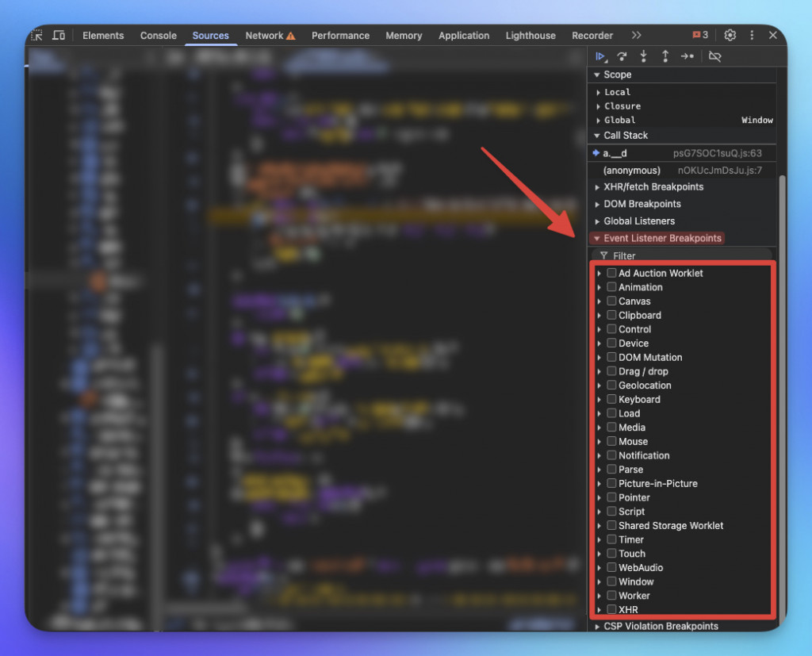Screen dimensions: 812x656
Task: Click the Step debugger icon
Action: point(688,56)
